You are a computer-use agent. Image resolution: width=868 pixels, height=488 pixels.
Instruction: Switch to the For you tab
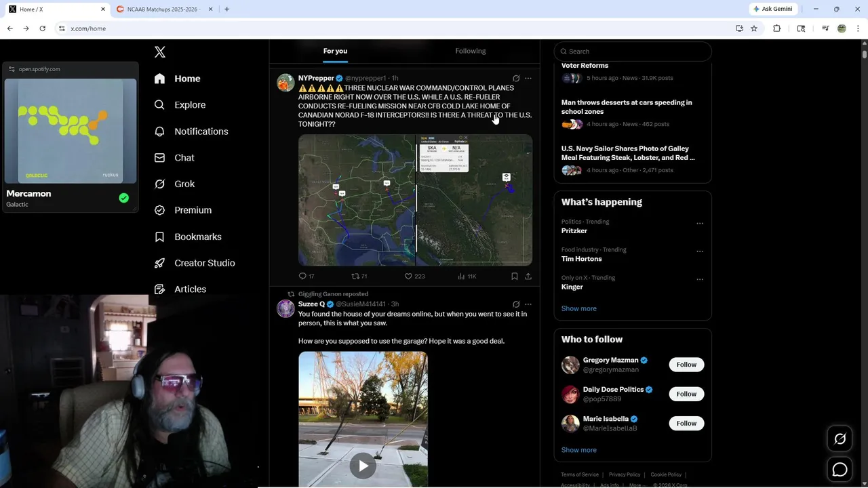(335, 51)
